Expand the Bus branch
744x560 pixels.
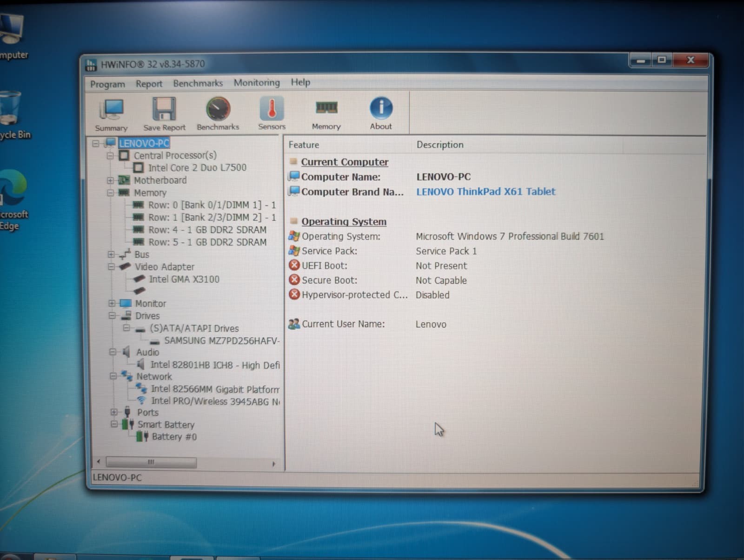[x=111, y=254]
